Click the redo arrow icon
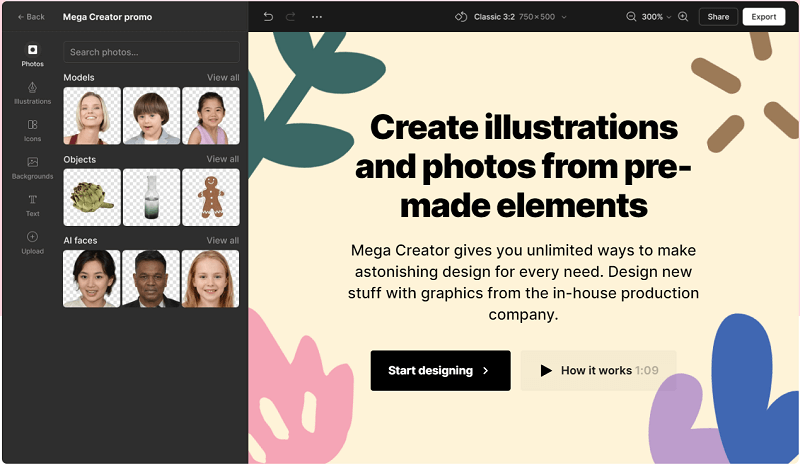800x465 pixels. coord(291,17)
